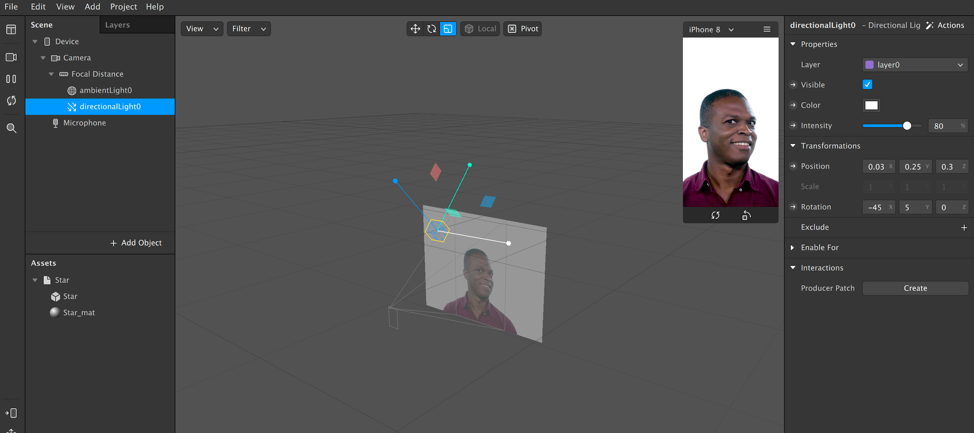Open the File menu
This screenshot has height=433, width=974.
tap(11, 7)
